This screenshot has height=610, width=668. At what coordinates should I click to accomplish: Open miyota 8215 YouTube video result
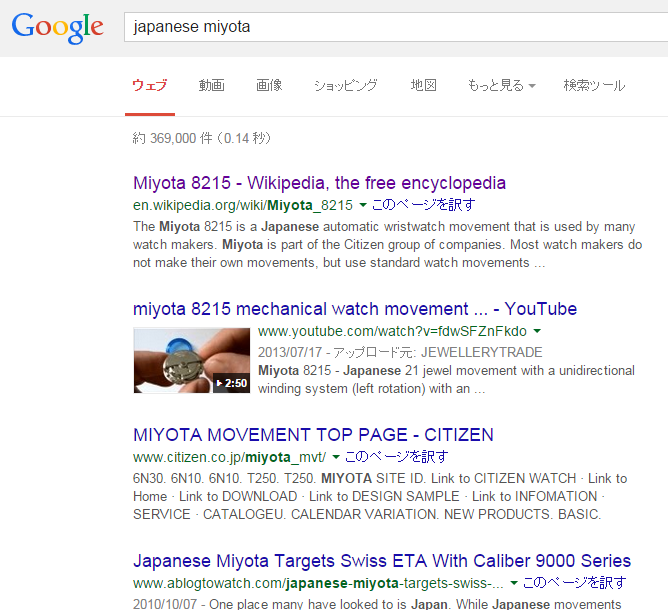[x=354, y=309]
